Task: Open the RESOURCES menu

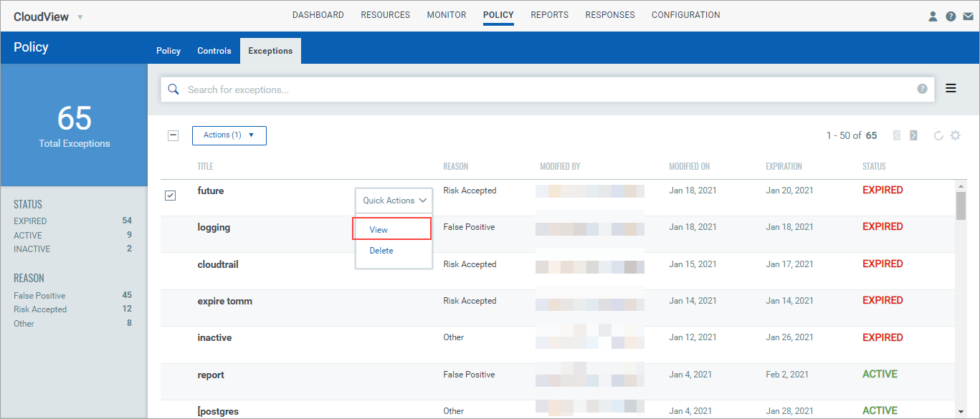Action: (386, 15)
